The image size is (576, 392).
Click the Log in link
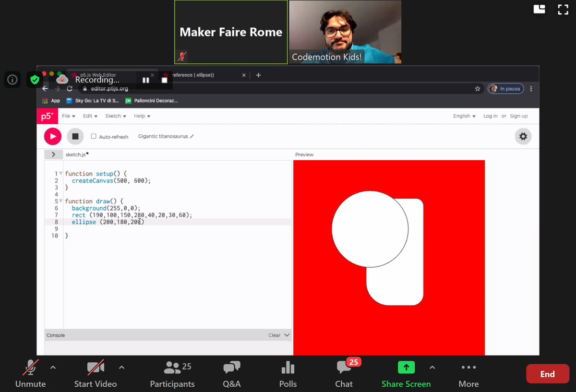[x=490, y=116]
